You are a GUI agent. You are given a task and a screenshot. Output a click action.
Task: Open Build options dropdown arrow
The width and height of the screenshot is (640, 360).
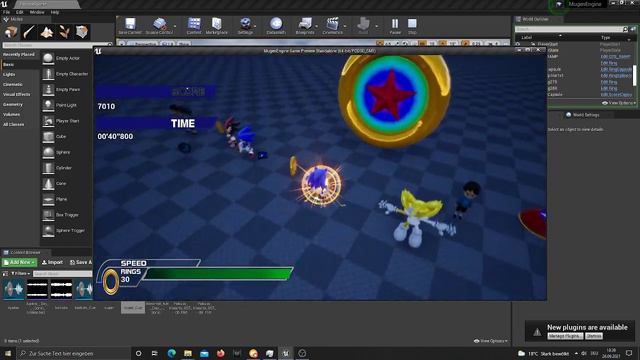click(376, 26)
